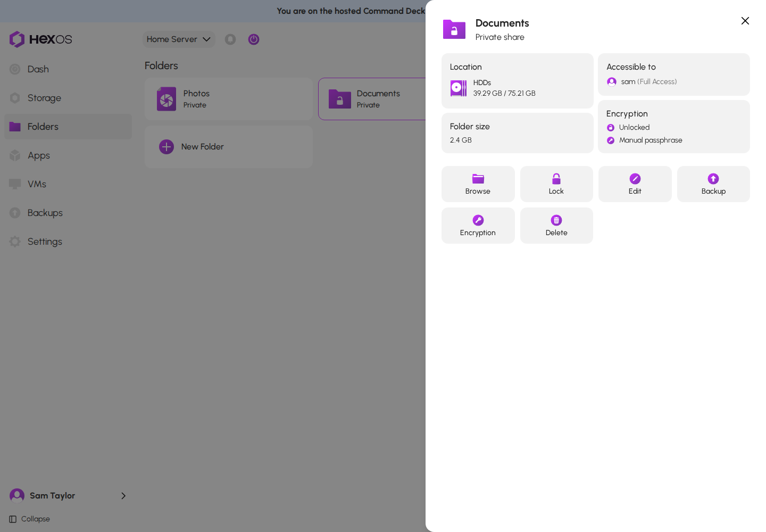Open Apps section in sidebar
This screenshot has height=532, width=766.
[68, 155]
